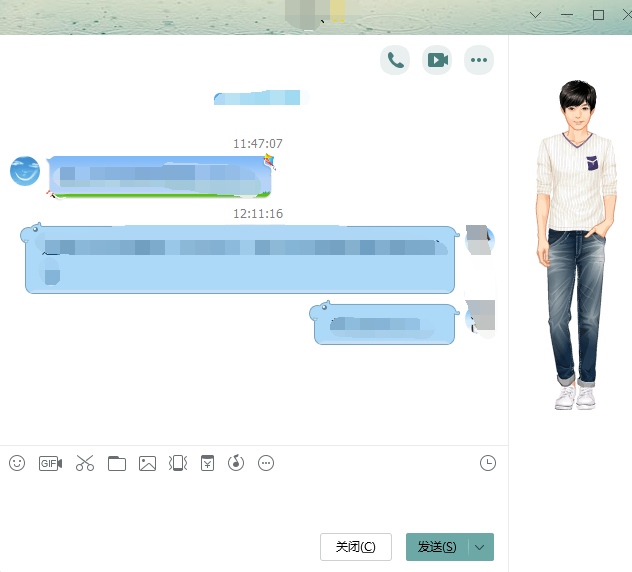Open the send file folder icon
Screen dimensions: 632x572
coord(117,463)
